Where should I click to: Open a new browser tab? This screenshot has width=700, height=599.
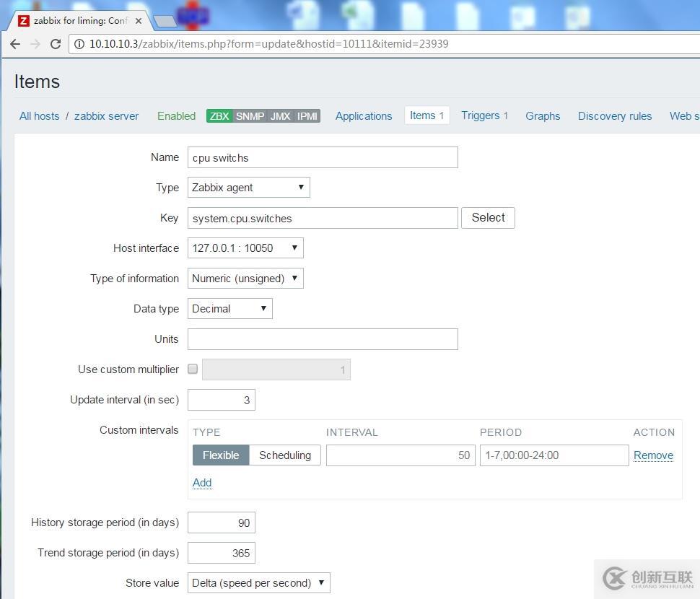click(x=165, y=20)
